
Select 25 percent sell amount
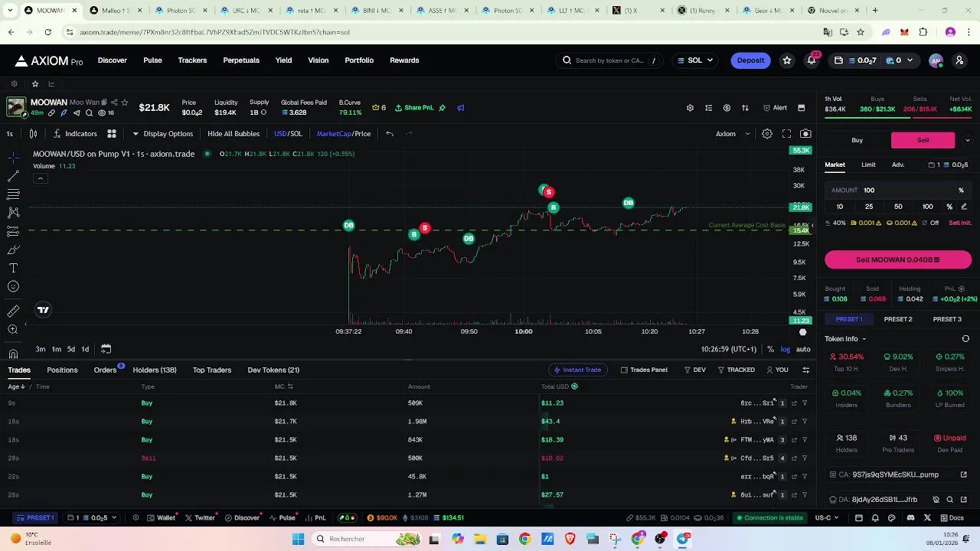pyautogui.click(x=869, y=207)
